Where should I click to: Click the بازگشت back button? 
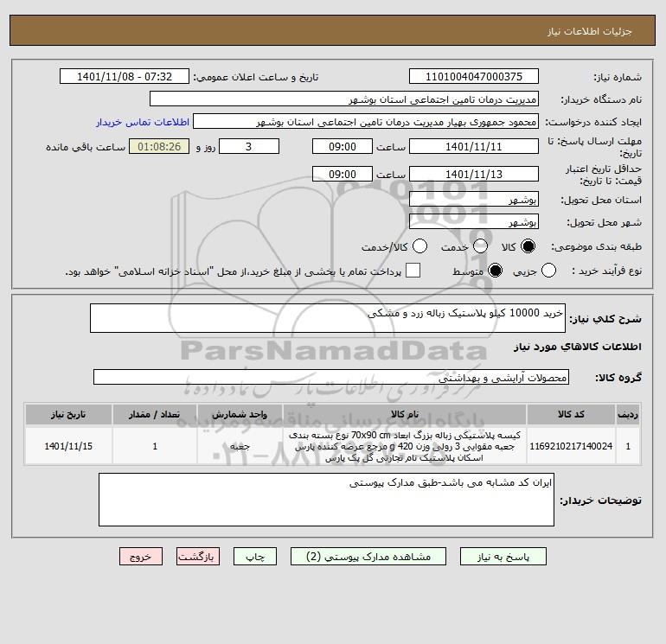(x=198, y=557)
